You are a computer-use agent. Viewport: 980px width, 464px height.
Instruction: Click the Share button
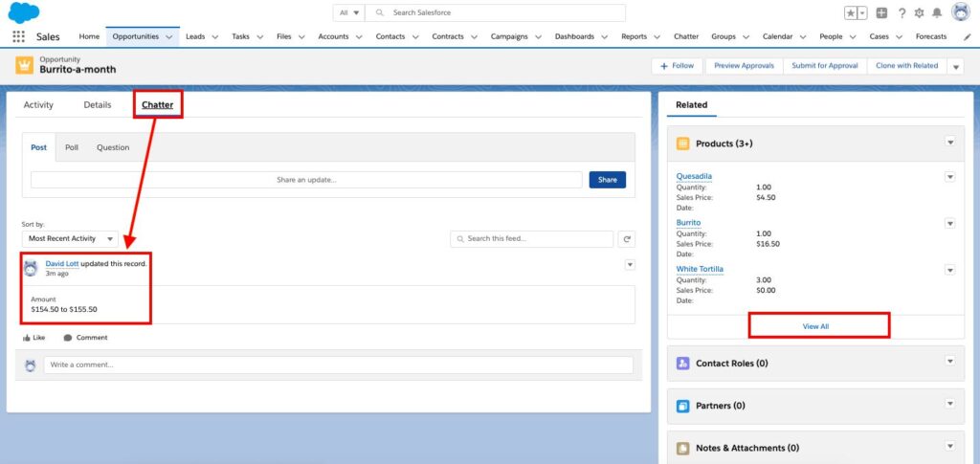coord(608,180)
